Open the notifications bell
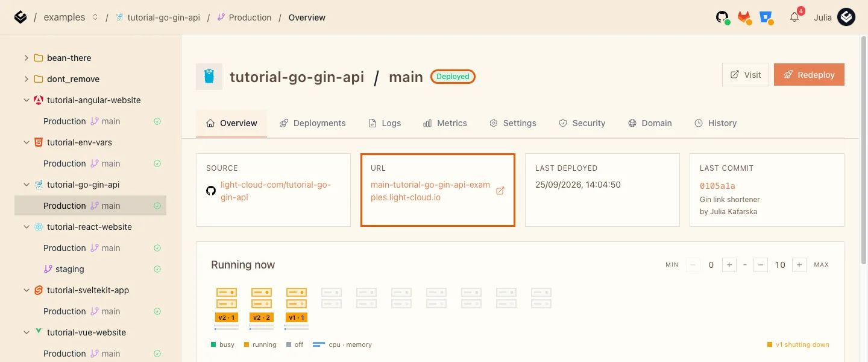This screenshot has height=362, width=868. click(x=794, y=17)
